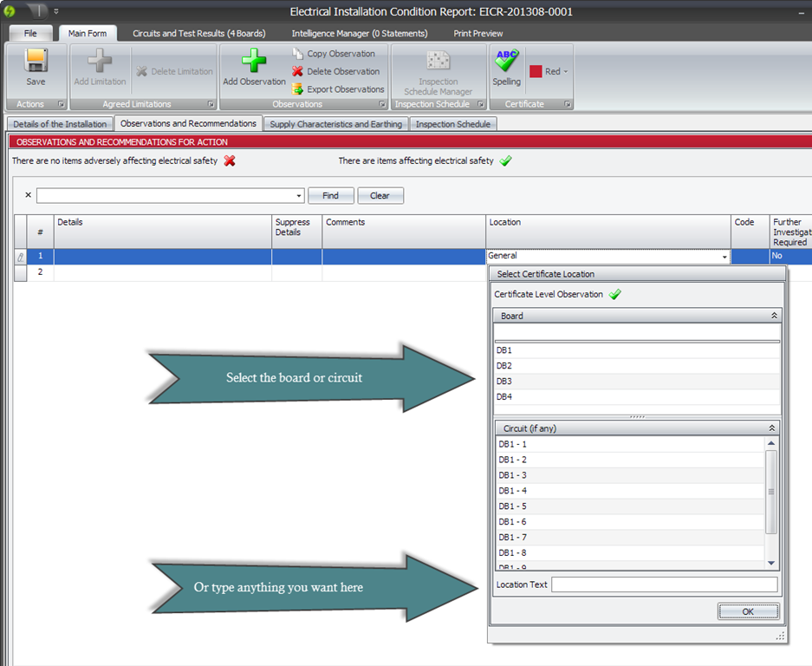Click the Export Observations icon
The width and height of the screenshot is (812, 666).
298,89
